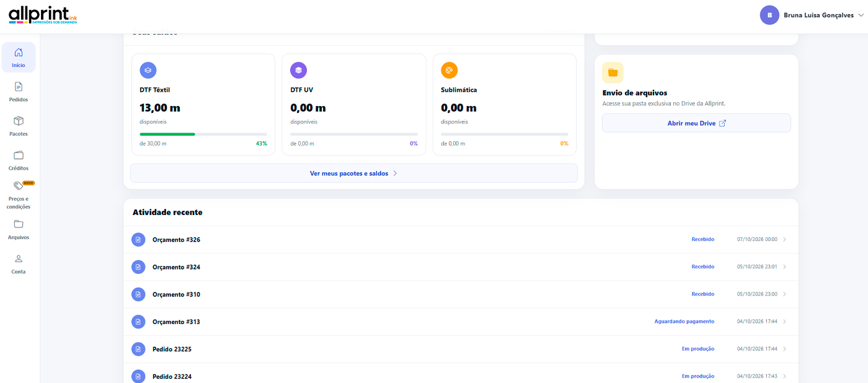Open the Início home sidebar icon

coord(19,52)
